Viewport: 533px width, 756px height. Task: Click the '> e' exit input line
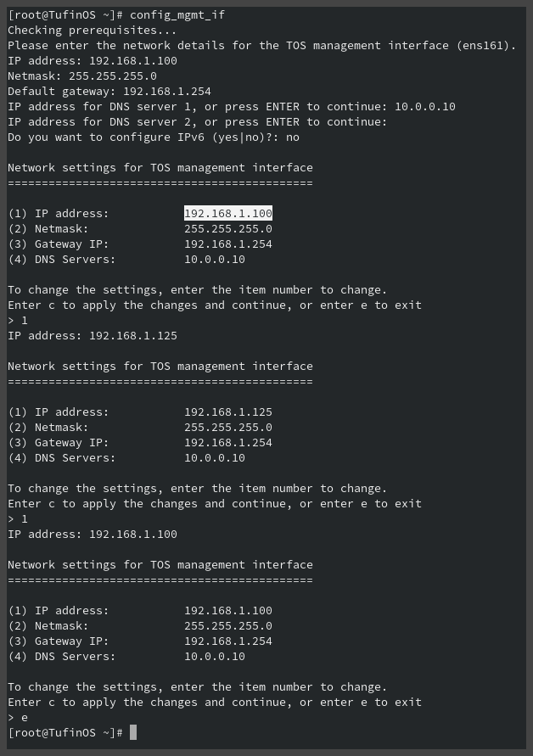[18, 718]
